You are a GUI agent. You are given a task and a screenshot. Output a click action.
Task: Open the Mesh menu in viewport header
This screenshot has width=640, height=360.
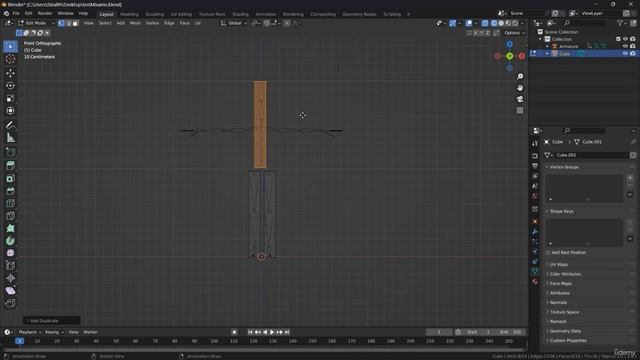point(135,23)
